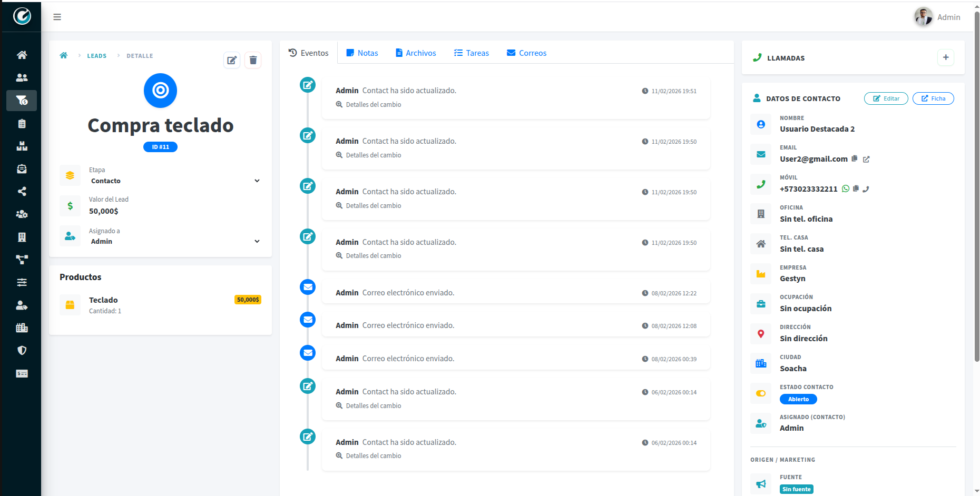980x496 pixels.
Task: Click contact name Usuario Destacada 2
Action: tap(817, 129)
